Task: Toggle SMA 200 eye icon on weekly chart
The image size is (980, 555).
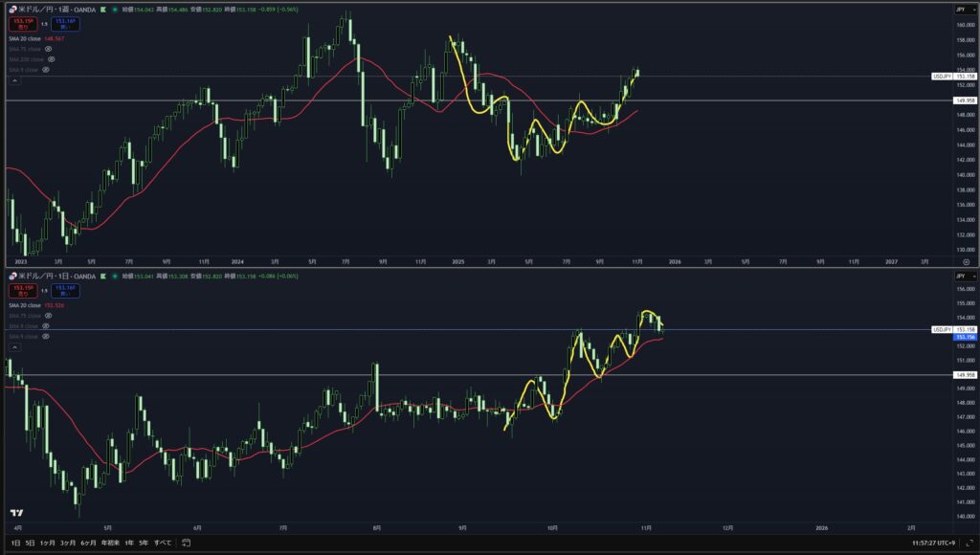Action: [52, 58]
